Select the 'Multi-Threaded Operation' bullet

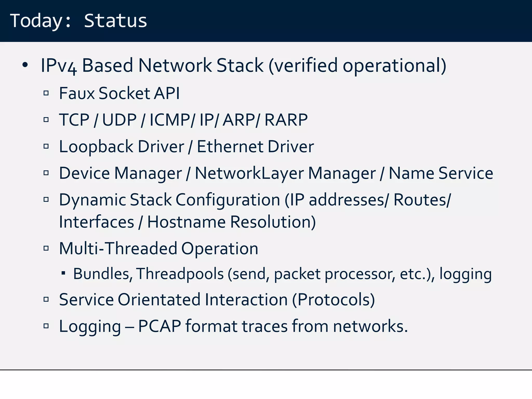point(158,249)
